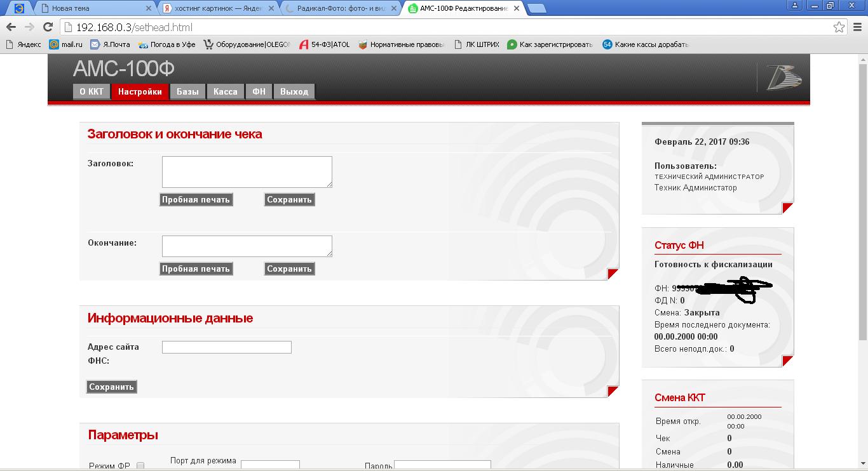Close the 'хостинг картинок' browser tab
This screenshot has width=868, height=471.
click(271, 8)
